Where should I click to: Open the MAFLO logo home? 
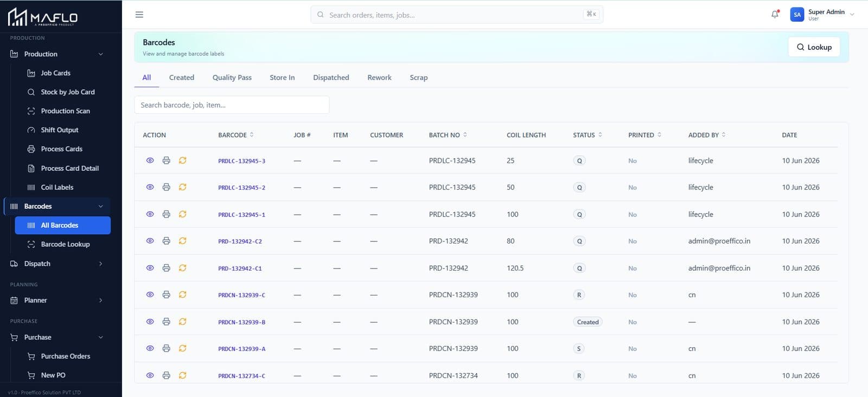tap(42, 17)
